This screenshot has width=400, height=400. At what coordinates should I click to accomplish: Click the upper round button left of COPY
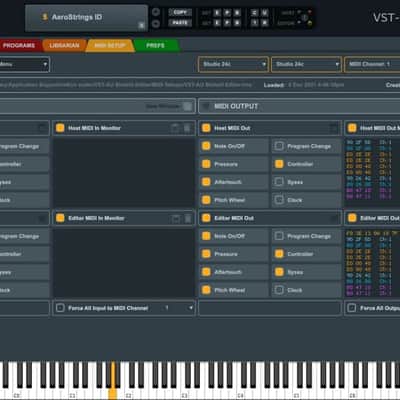point(156,12)
